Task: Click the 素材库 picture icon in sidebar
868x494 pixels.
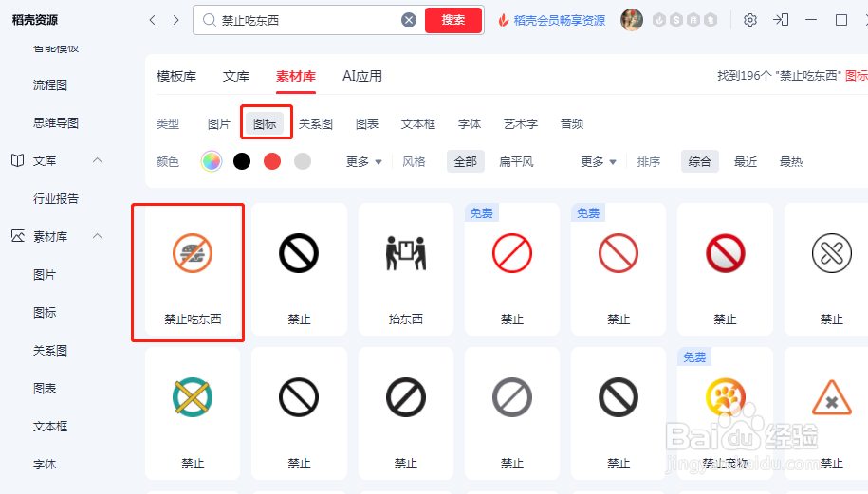Action: 18,236
